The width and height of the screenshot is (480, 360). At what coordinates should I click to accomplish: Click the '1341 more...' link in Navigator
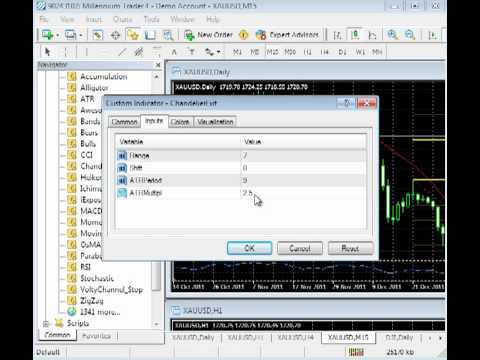coord(100,312)
